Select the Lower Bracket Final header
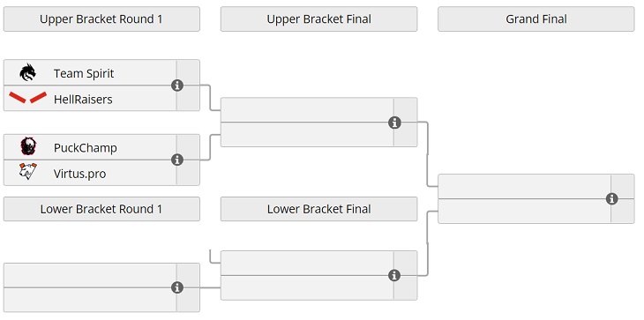The image size is (644, 320). point(319,209)
